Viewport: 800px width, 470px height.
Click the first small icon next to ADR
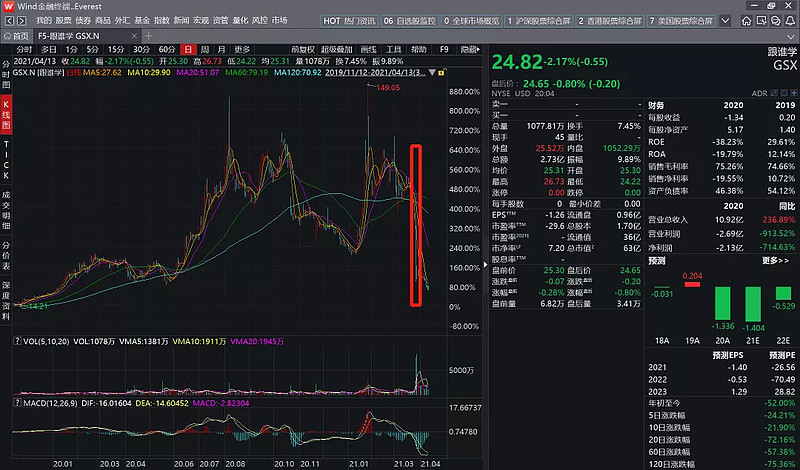[774, 93]
